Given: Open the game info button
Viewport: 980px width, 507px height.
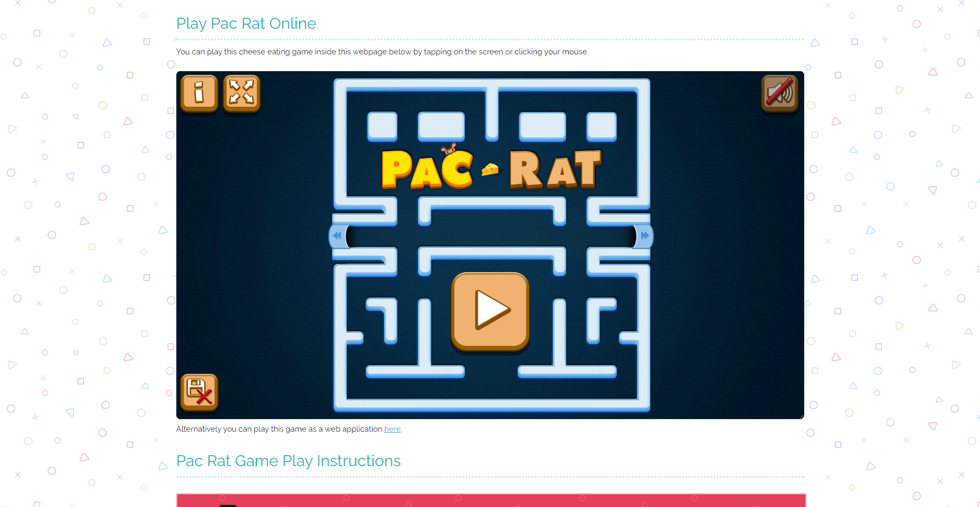Looking at the screenshot, I should pos(199,94).
